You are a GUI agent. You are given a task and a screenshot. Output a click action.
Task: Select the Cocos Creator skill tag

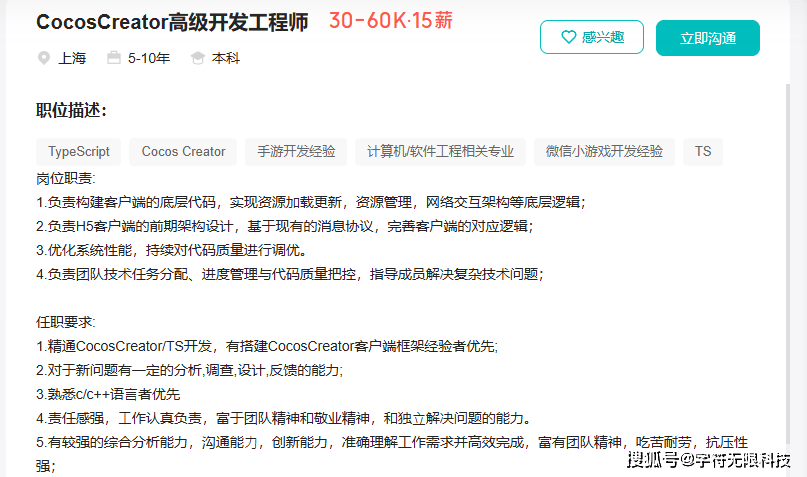[x=183, y=152]
